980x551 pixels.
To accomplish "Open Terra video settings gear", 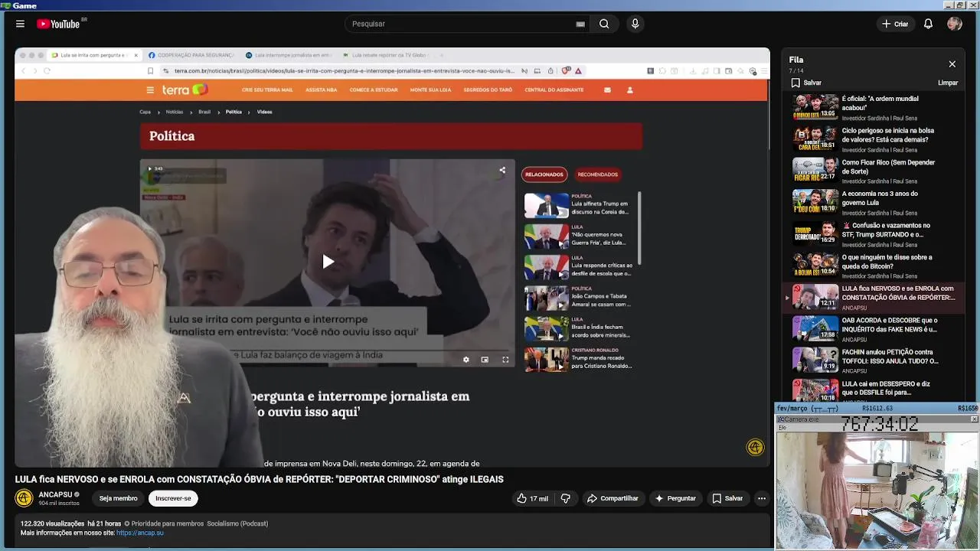I will [x=465, y=359].
